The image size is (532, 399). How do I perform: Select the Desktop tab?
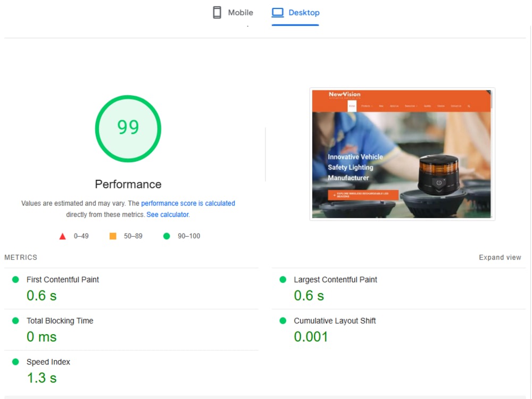point(295,13)
